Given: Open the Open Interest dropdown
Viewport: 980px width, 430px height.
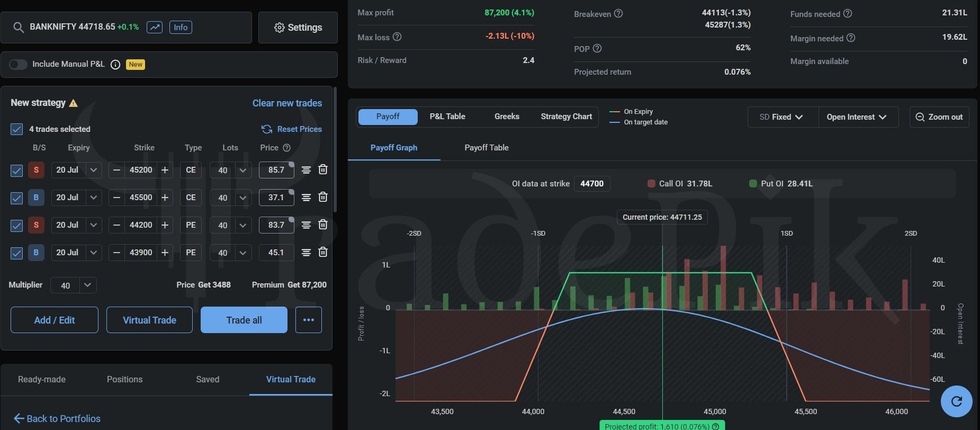Looking at the screenshot, I should click(857, 117).
